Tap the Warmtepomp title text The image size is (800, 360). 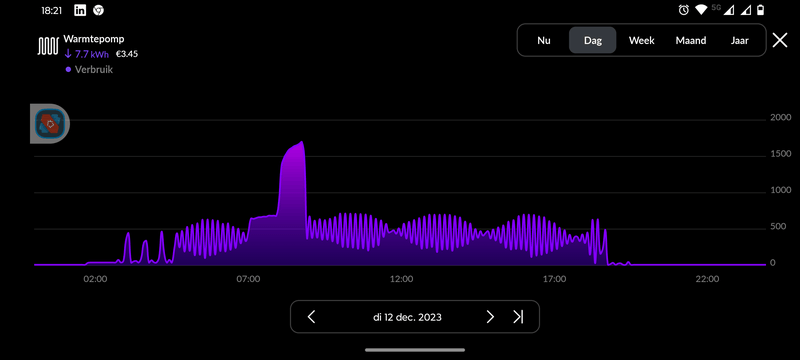[94, 39]
